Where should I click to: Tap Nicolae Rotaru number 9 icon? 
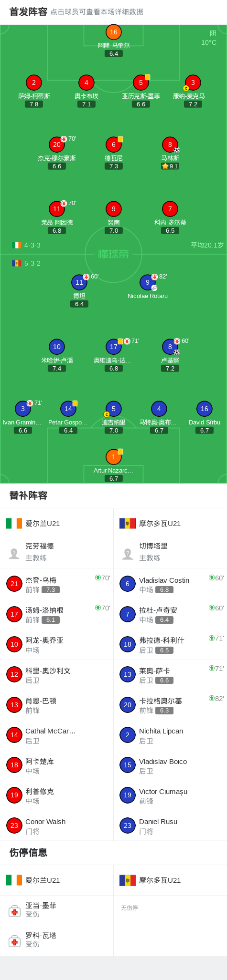click(x=148, y=282)
